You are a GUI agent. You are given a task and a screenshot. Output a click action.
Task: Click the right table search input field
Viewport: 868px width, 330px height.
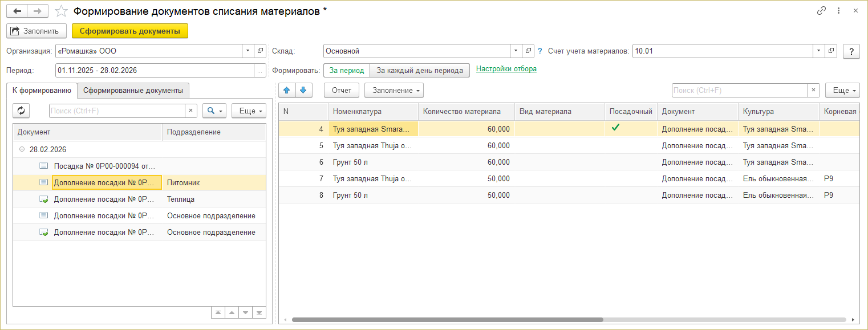click(739, 90)
